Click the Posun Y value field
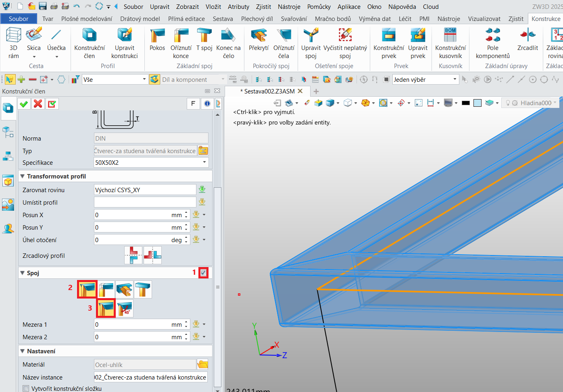563x392 pixels. 138,227
